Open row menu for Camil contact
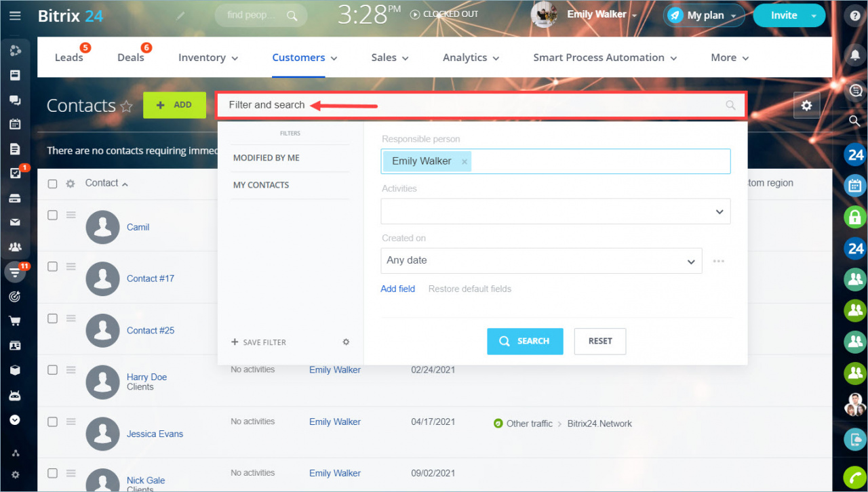Image resolution: width=868 pixels, height=492 pixels. click(x=71, y=215)
